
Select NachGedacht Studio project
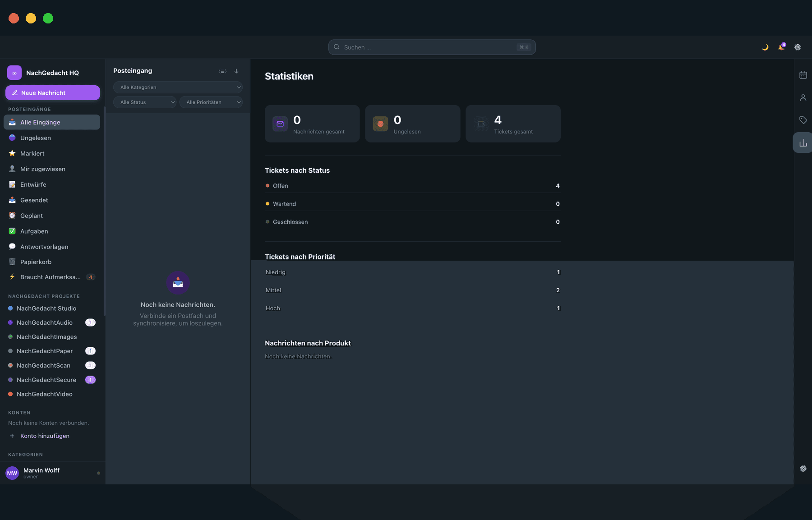[52, 308]
